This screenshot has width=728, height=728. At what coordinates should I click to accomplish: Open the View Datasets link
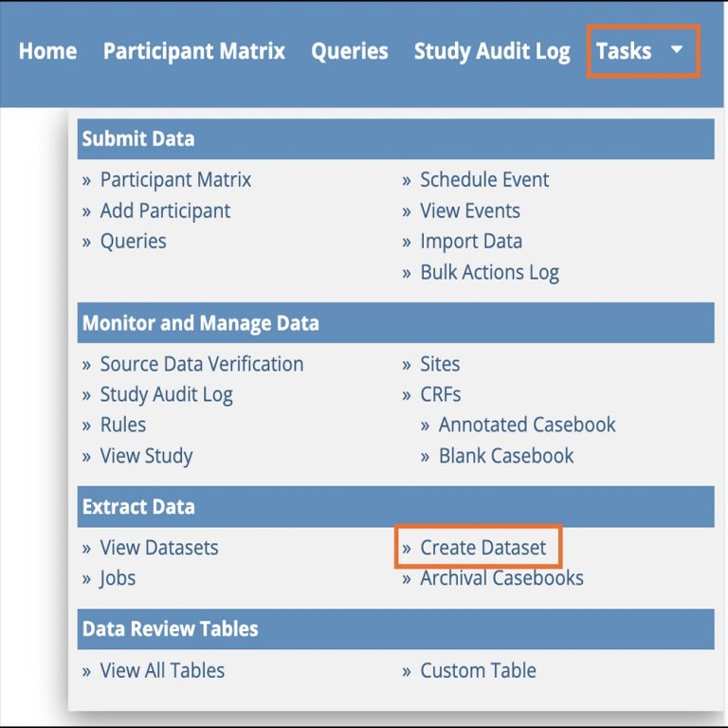(x=159, y=548)
